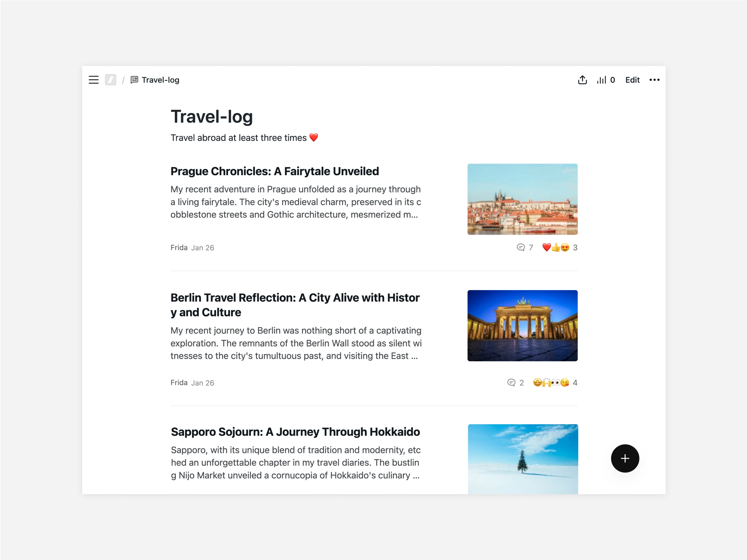Open the Berlin Travel Reflection post title

(295, 305)
